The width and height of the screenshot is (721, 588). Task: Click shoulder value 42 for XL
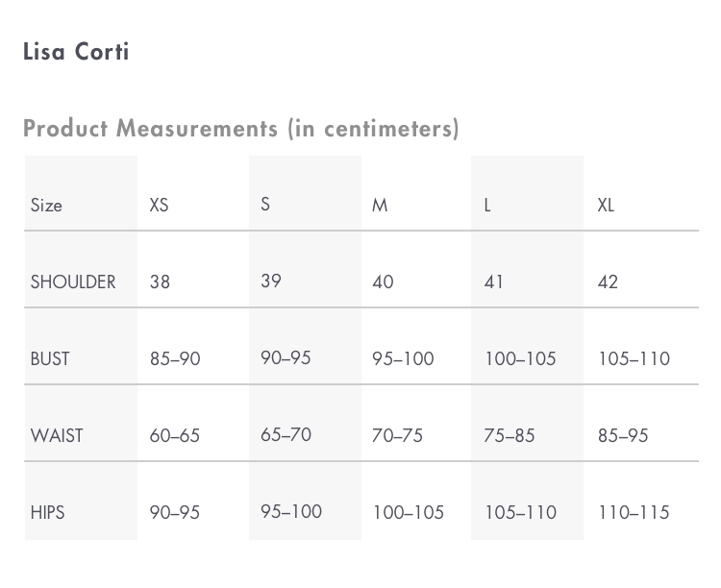click(608, 282)
